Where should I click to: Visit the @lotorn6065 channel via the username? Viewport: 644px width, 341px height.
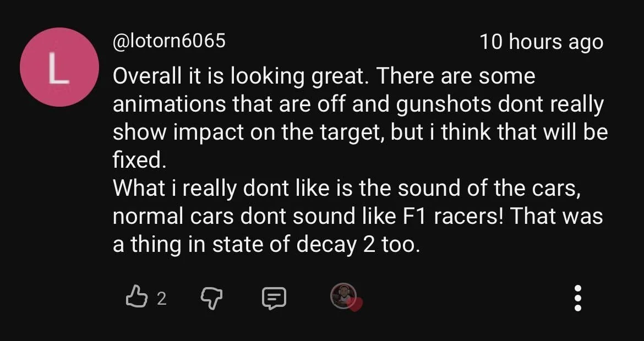click(169, 41)
